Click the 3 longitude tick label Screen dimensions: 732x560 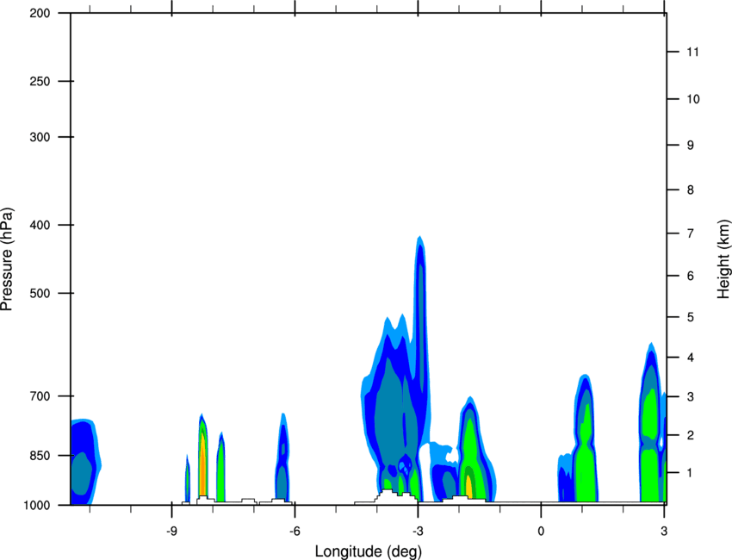[664, 531]
